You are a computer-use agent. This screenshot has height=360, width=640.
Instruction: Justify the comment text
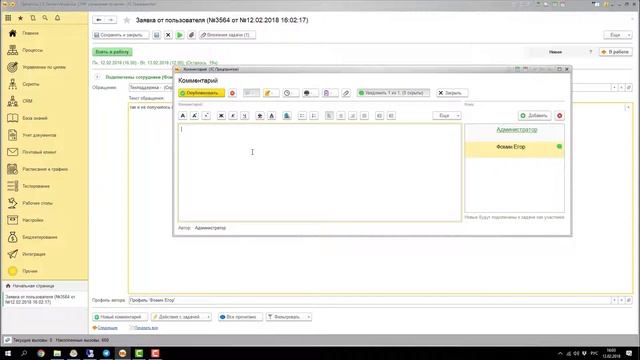coord(364,116)
